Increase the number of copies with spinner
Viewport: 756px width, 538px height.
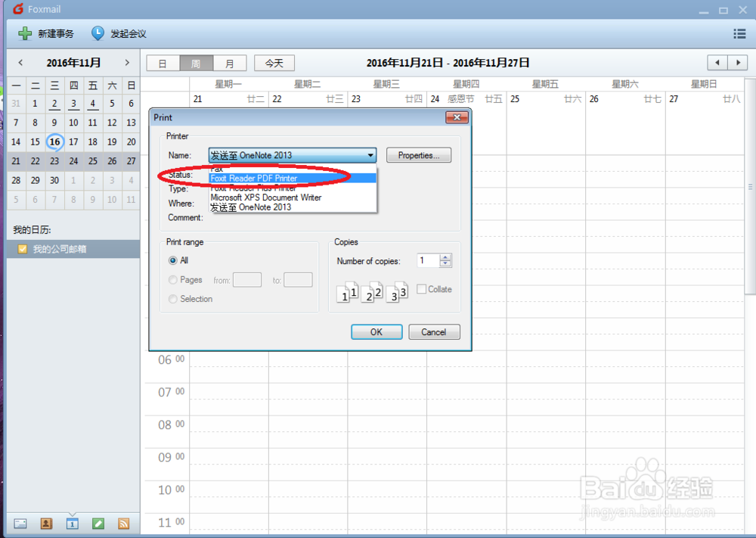coord(445,257)
